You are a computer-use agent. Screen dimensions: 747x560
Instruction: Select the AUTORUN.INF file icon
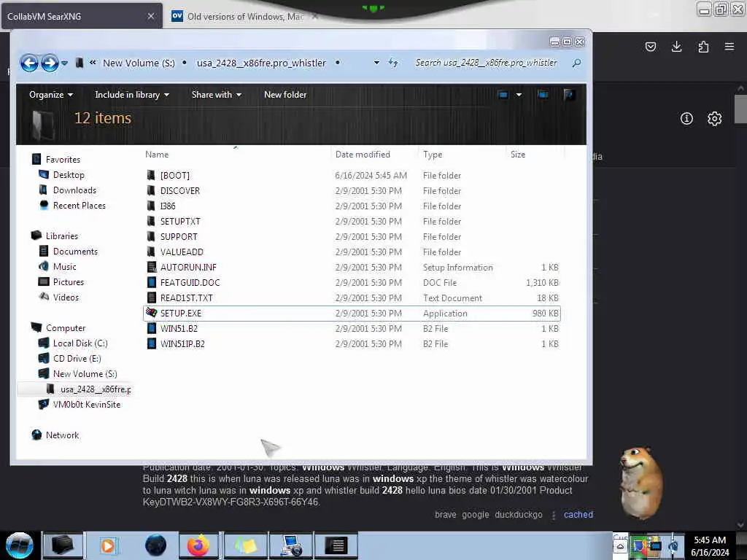coord(152,267)
